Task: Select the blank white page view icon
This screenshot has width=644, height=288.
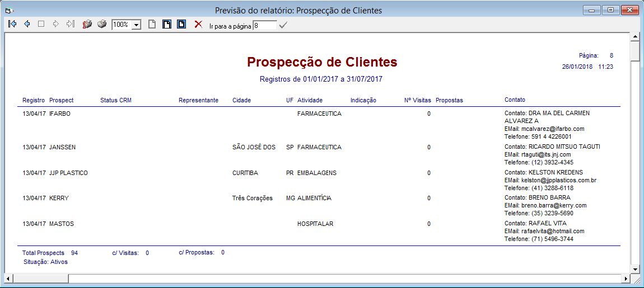Action: pyautogui.click(x=152, y=25)
